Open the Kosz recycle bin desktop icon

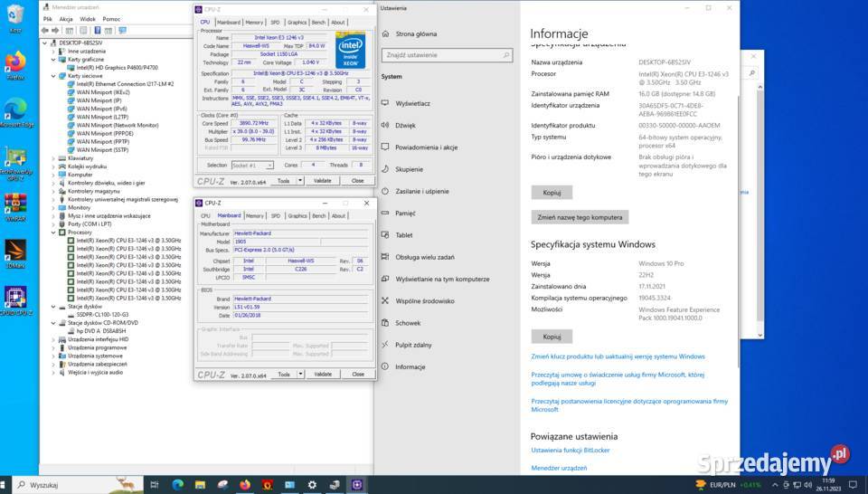click(15, 18)
